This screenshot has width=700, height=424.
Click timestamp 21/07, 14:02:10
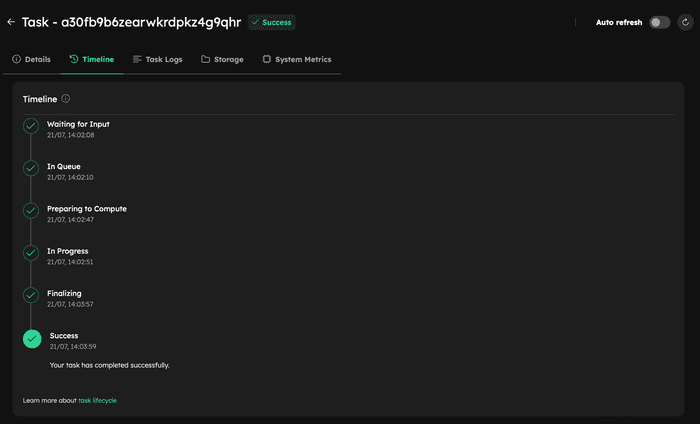70,177
